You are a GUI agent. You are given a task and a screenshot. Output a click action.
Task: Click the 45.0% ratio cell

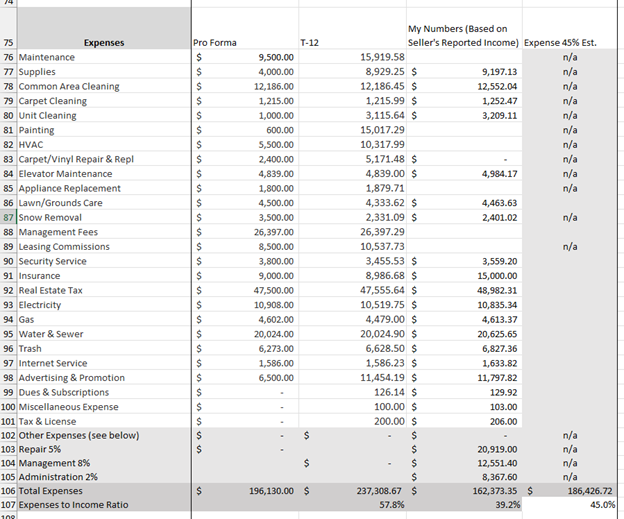point(570,505)
